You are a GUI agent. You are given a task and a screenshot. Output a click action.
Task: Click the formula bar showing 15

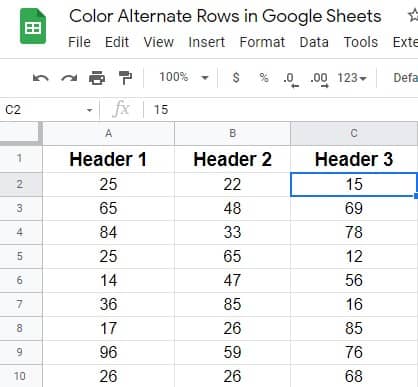(282, 110)
